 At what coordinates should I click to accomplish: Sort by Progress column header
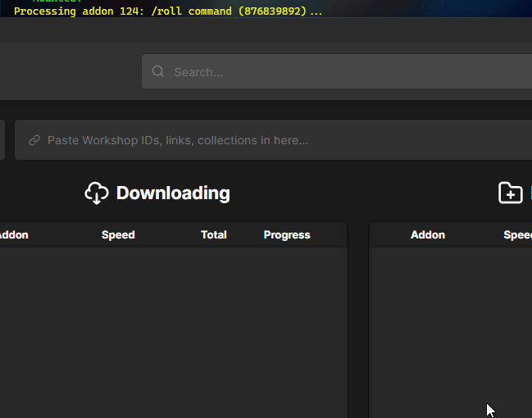tap(287, 234)
